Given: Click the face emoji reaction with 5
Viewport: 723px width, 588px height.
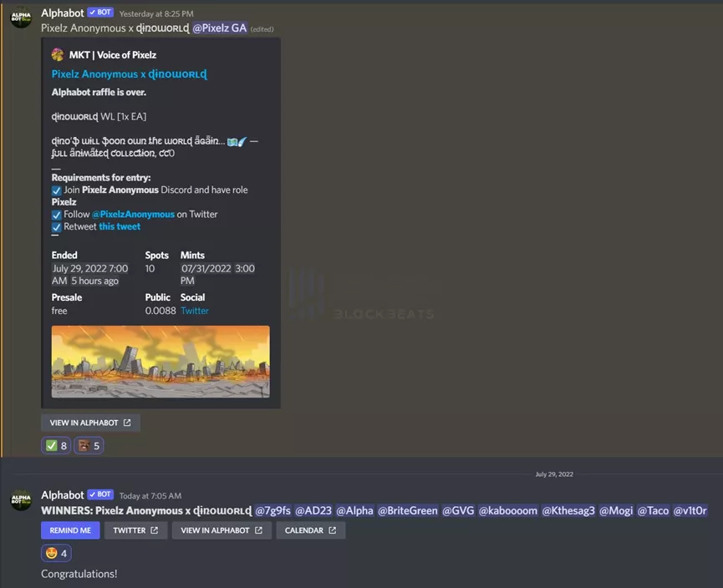Looking at the screenshot, I should 89,446.
